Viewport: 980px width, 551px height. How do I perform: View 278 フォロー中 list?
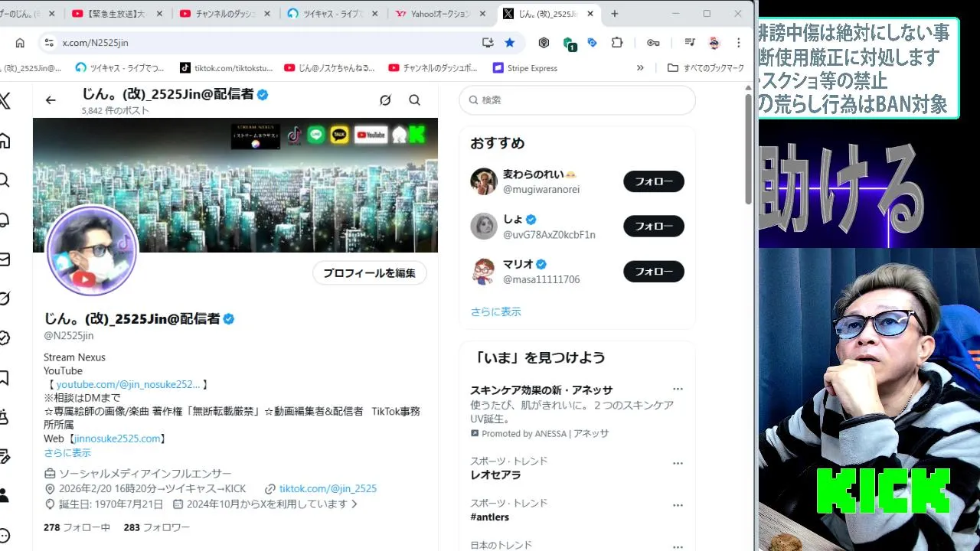(x=77, y=527)
